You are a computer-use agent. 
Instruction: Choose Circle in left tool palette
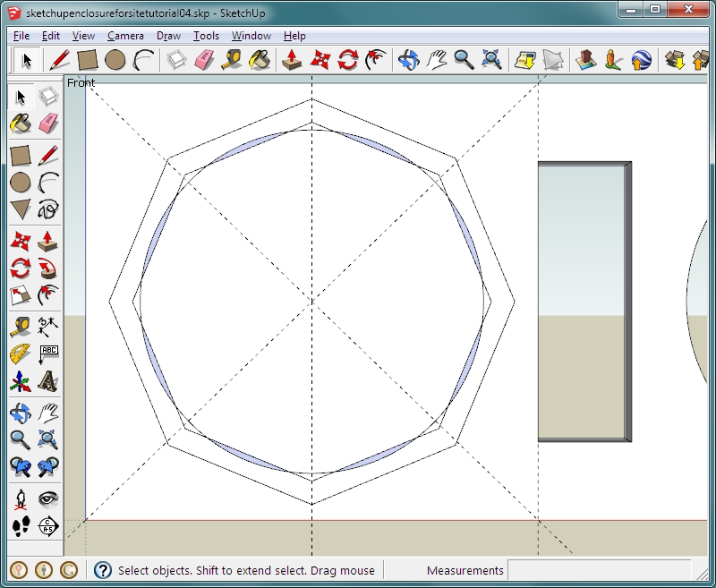[21, 183]
